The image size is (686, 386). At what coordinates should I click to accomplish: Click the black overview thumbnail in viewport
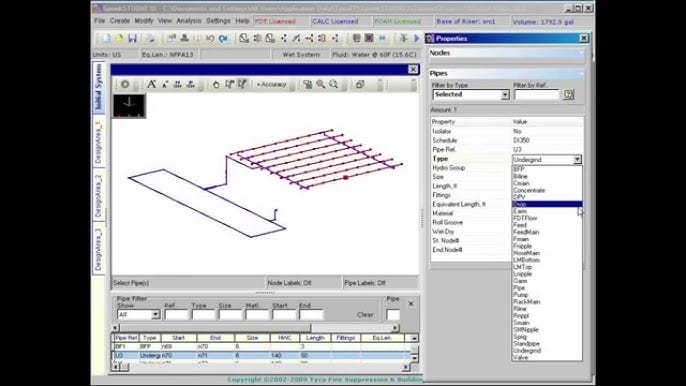point(129,105)
